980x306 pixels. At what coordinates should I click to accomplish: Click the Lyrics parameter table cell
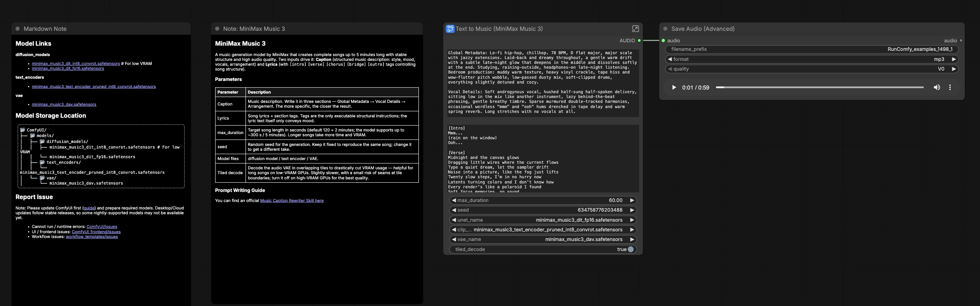231,118
